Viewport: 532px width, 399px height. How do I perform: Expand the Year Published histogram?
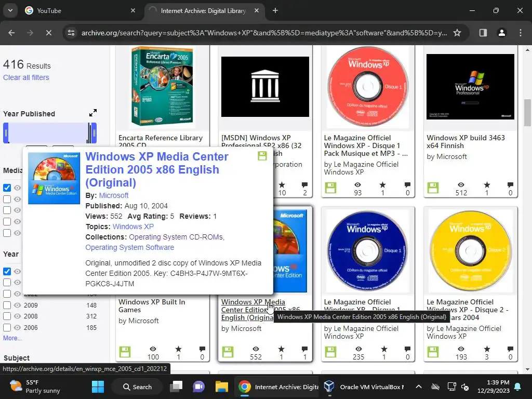point(92,113)
